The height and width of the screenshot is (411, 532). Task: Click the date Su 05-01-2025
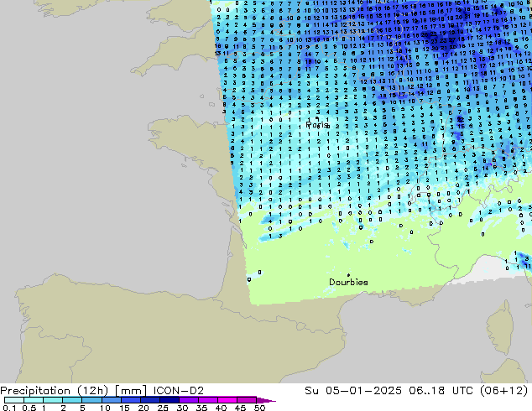click(x=353, y=391)
